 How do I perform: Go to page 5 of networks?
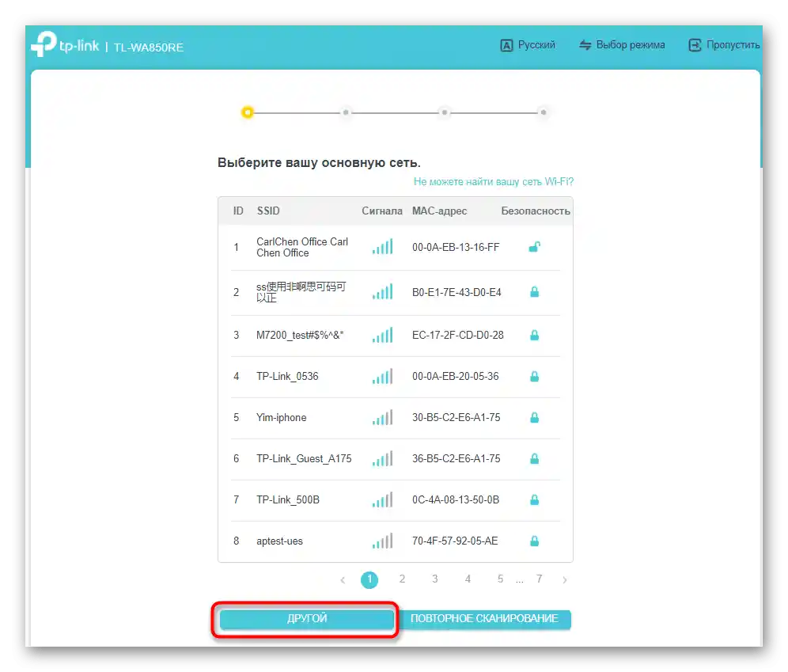501,579
